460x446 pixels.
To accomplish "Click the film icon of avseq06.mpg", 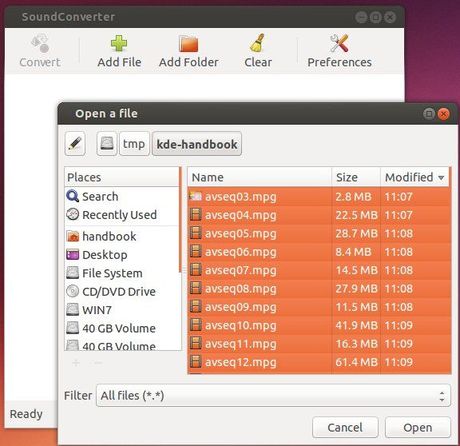I will [x=196, y=251].
